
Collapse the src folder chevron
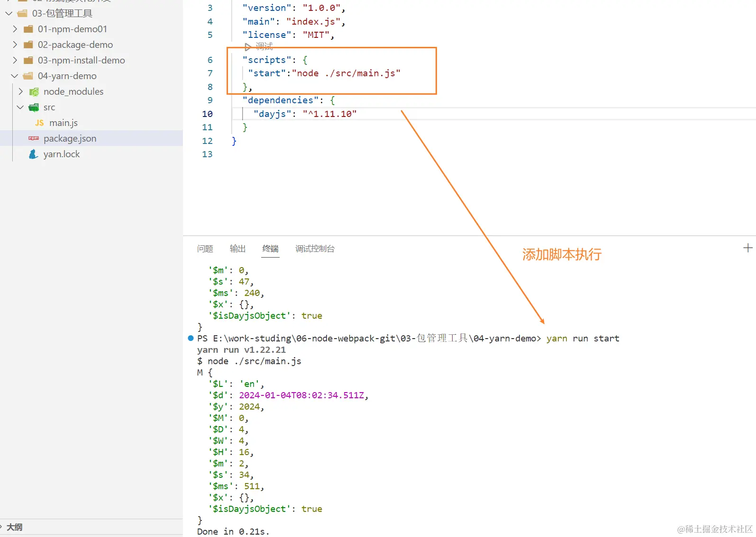(20, 107)
